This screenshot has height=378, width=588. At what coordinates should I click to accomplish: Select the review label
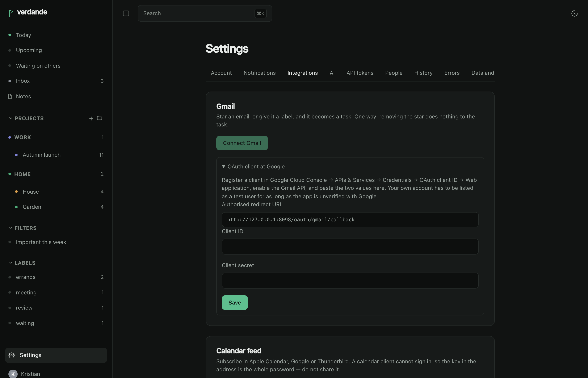coord(56,308)
